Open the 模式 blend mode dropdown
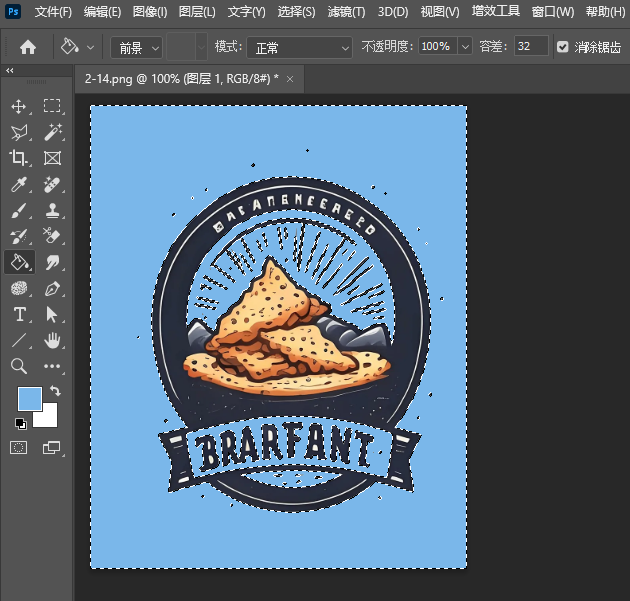Viewport: 630px width, 601px height. (x=299, y=47)
